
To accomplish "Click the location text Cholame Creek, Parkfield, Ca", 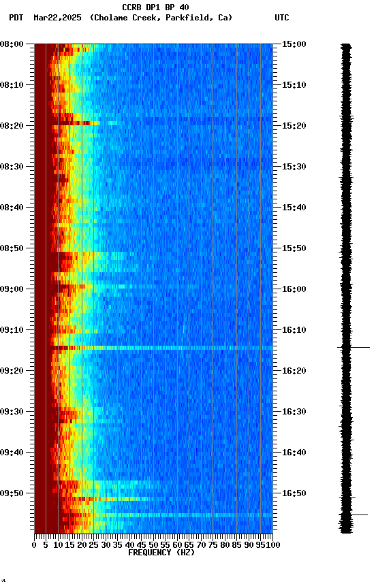I will (x=161, y=18).
